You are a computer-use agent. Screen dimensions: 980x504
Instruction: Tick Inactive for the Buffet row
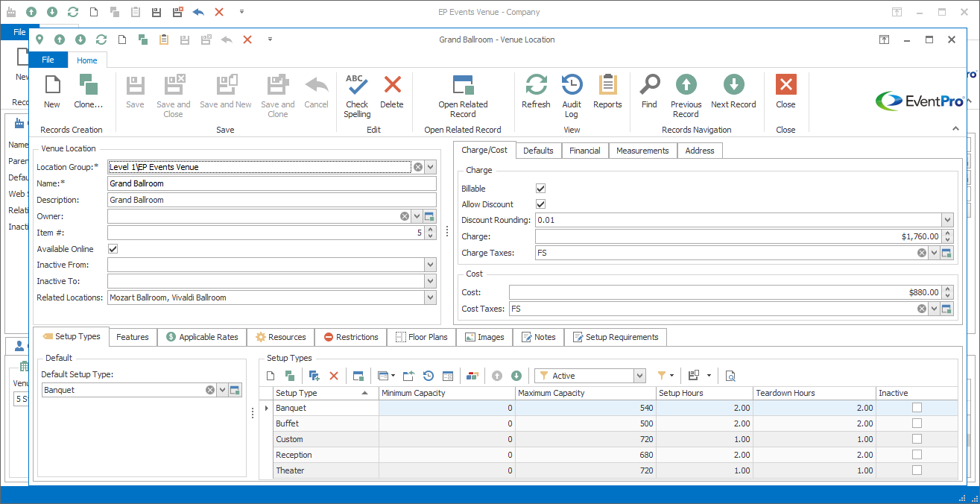(x=917, y=423)
